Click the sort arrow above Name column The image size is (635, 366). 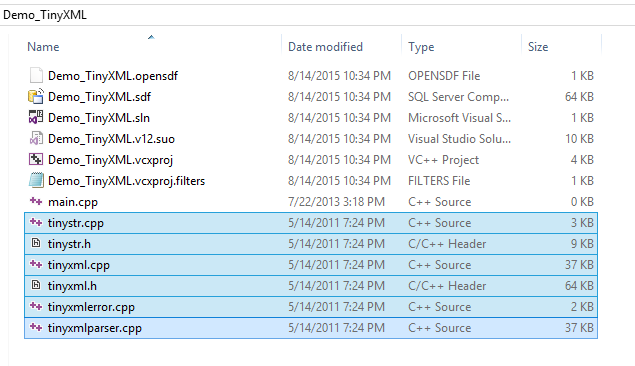click(x=151, y=37)
